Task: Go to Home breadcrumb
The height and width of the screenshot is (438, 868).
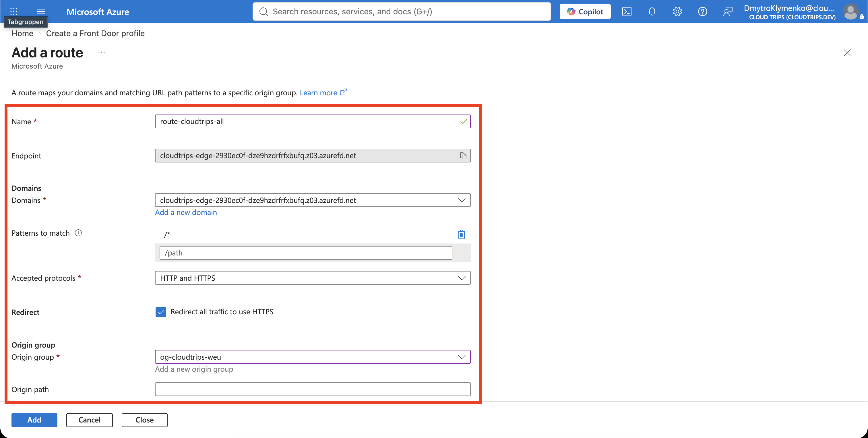Action: 22,33
